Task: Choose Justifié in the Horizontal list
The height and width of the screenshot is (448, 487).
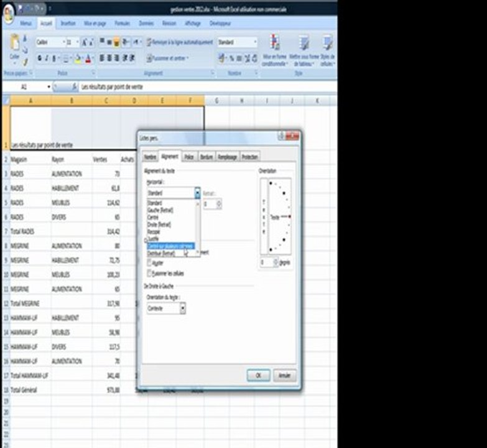Action: pos(154,239)
